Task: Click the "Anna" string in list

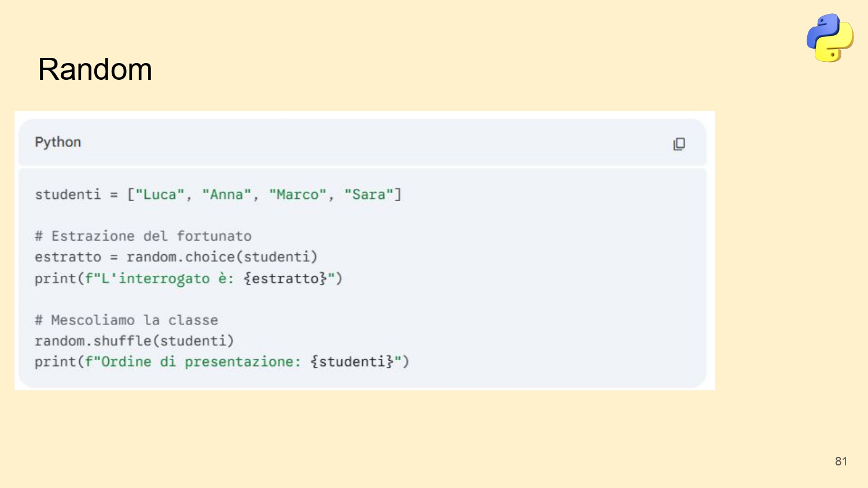Action: [226, 194]
